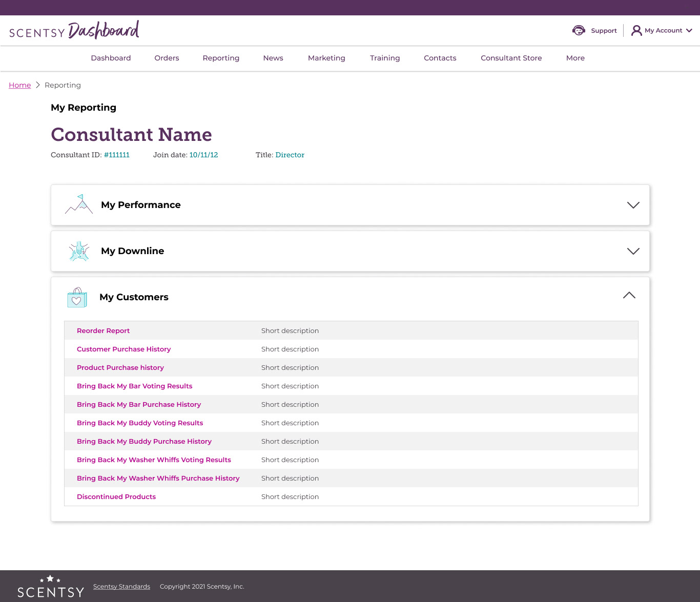
Task: Click the Director title value
Action: [x=290, y=155]
